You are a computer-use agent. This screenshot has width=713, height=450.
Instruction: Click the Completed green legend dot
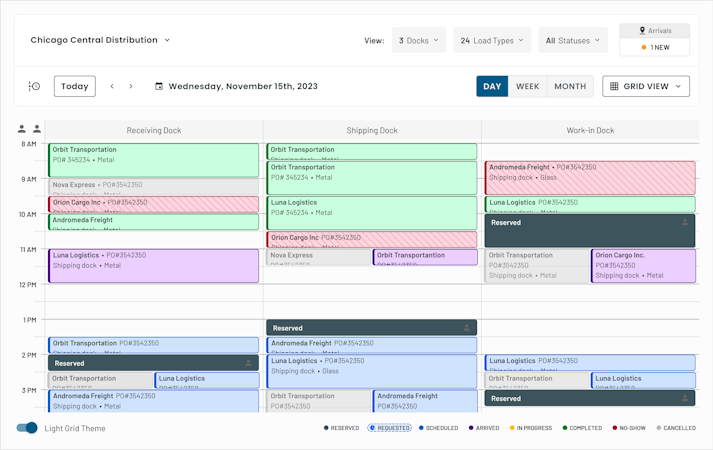coord(565,428)
